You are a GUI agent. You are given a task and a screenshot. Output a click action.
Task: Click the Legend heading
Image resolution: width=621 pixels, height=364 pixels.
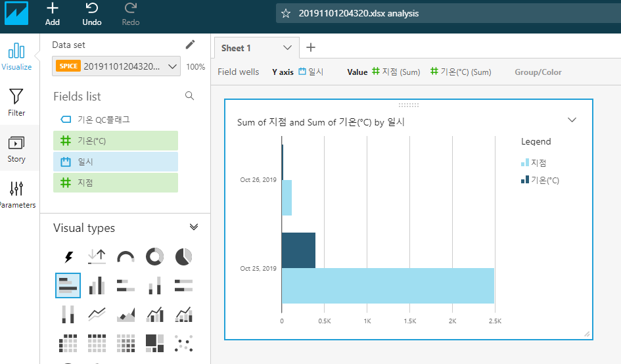[x=536, y=141]
